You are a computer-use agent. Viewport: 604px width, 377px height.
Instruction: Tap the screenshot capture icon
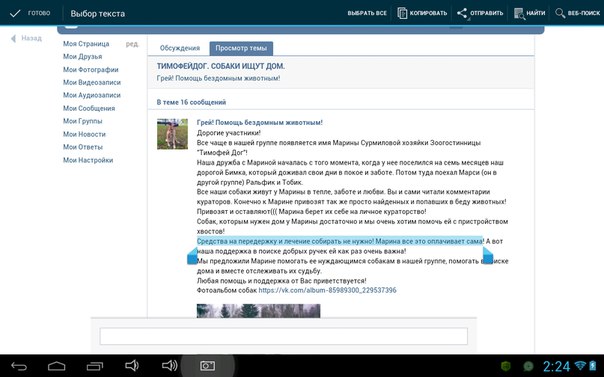click(x=207, y=366)
